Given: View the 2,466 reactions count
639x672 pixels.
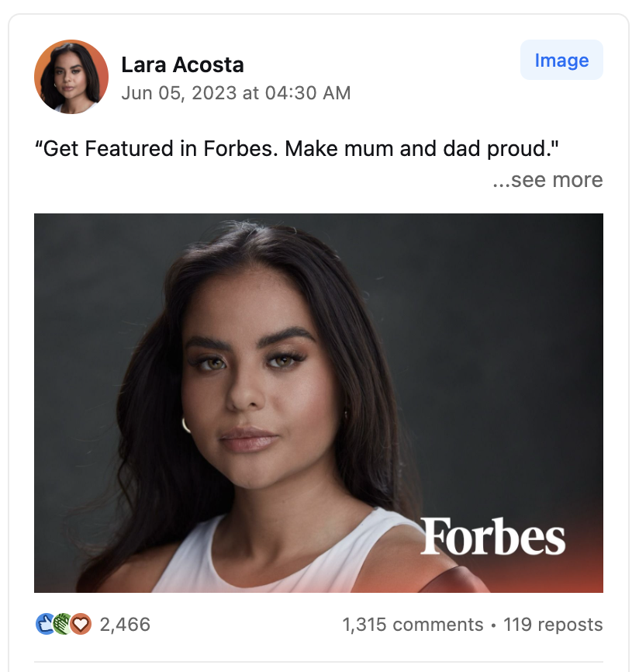Looking at the screenshot, I should 125,624.
